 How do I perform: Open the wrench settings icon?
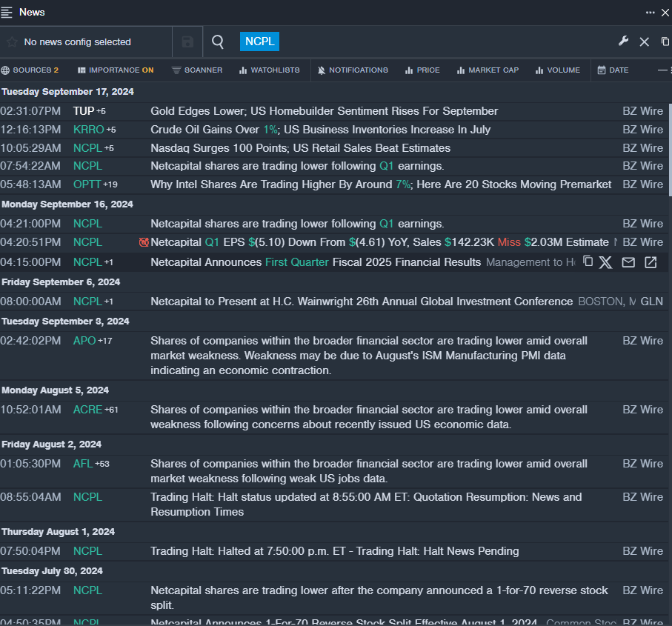[623, 41]
